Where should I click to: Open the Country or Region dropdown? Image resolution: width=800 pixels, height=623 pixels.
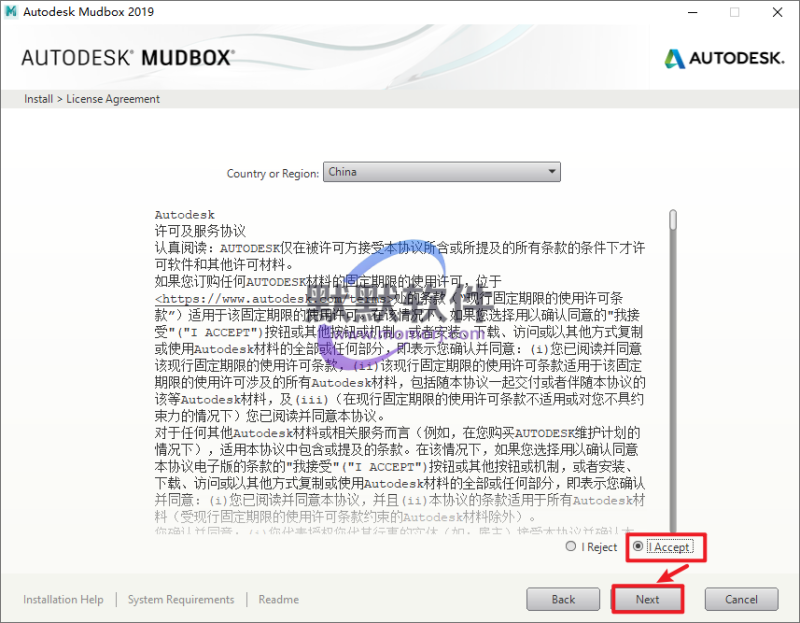(442, 172)
